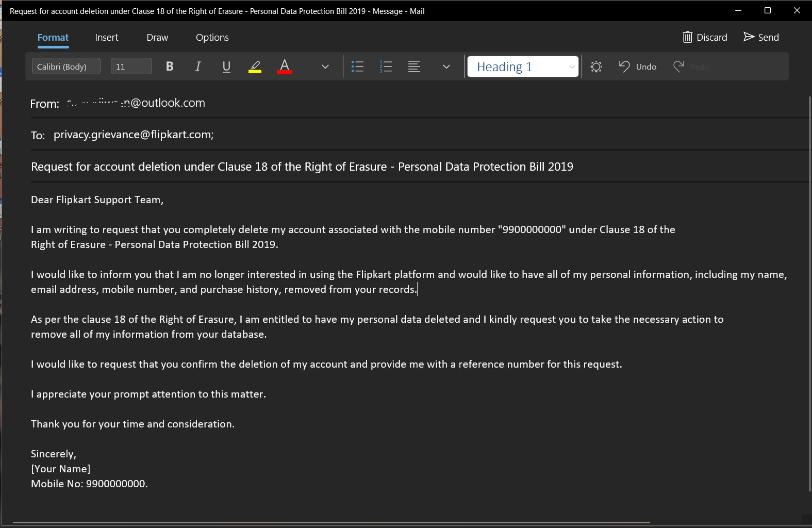Insert a bulleted list
Viewport: 812px width, 528px height.
coord(357,67)
